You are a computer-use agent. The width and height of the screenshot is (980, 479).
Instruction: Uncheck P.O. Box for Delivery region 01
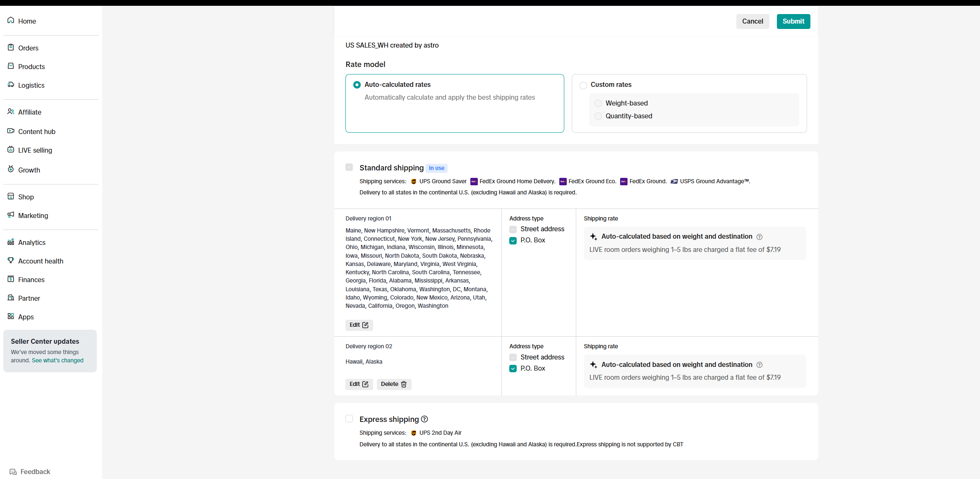coord(513,241)
